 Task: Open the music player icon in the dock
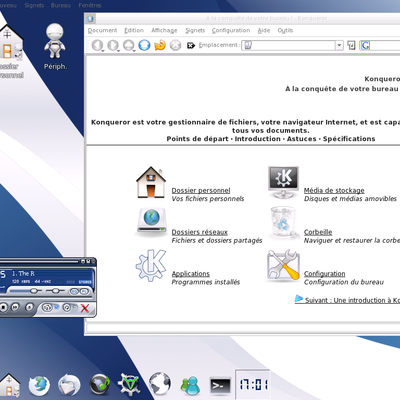click(x=100, y=385)
